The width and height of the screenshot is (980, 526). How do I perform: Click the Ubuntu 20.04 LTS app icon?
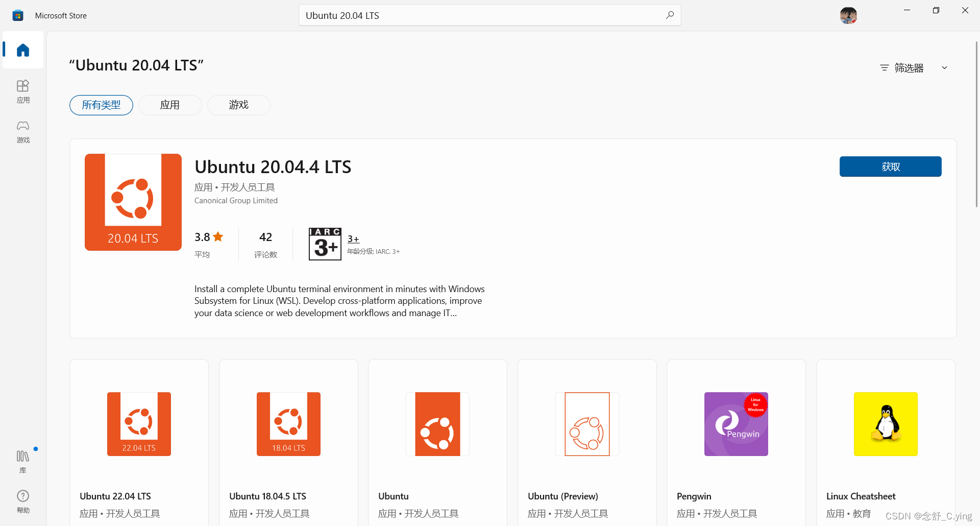click(133, 202)
